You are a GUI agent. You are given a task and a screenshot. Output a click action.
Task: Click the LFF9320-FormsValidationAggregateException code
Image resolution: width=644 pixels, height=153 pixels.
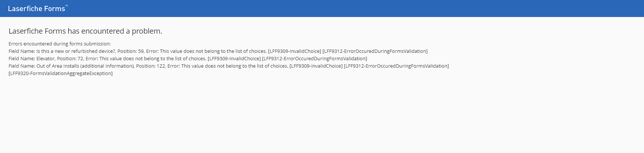point(60,73)
